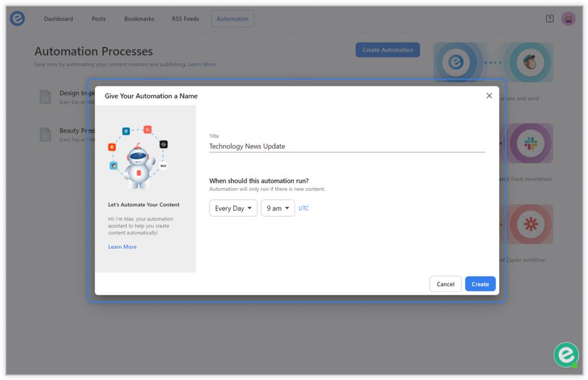Open the user profile avatar
The image size is (588, 380).
point(568,19)
